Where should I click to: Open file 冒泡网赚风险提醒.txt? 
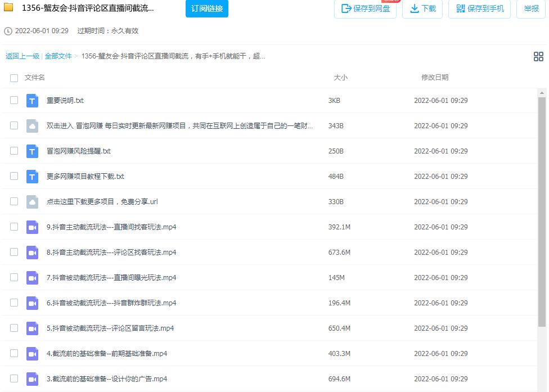click(x=78, y=151)
